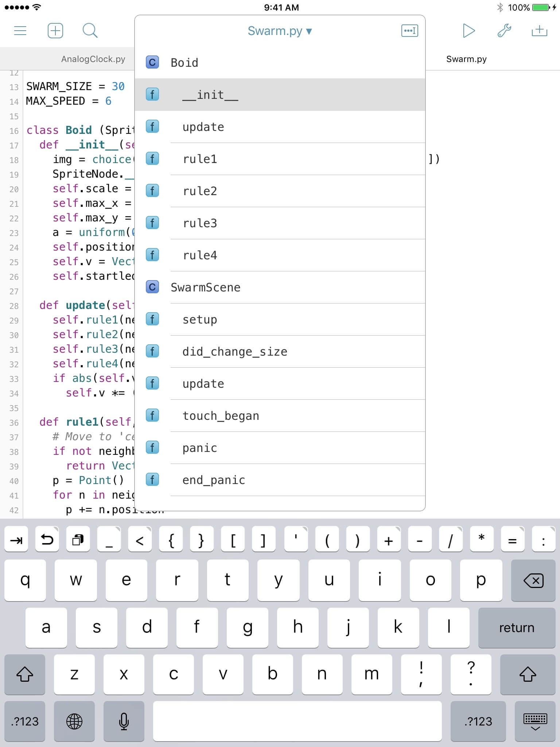
Task: Jump to the SwarmScene class
Action: 205,287
